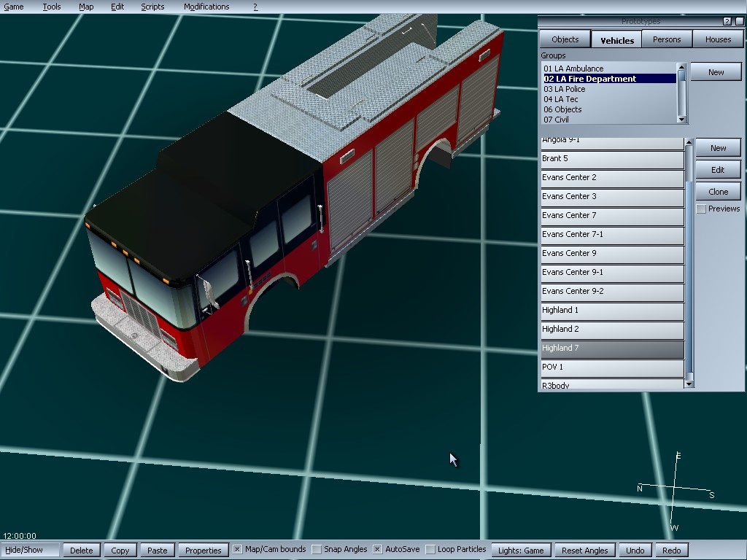Click prototype list scroll-up arrow

(689, 141)
